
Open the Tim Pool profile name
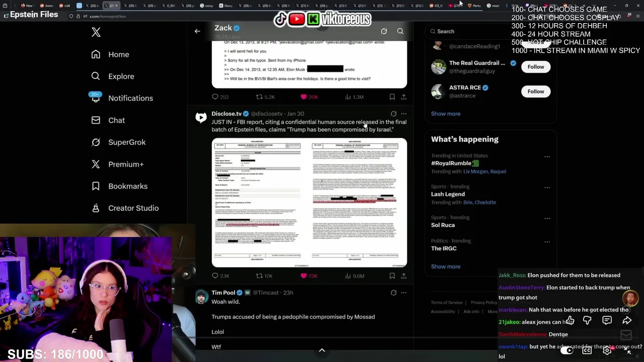[x=223, y=293]
